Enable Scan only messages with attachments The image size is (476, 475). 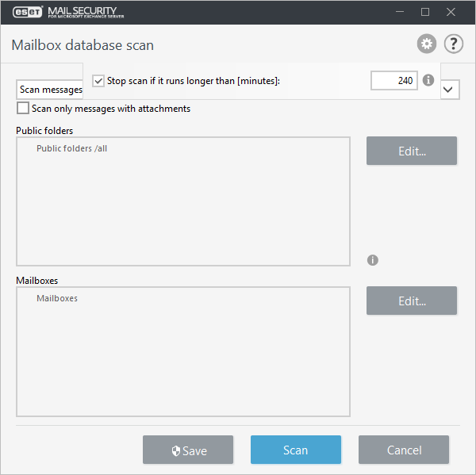(23, 109)
